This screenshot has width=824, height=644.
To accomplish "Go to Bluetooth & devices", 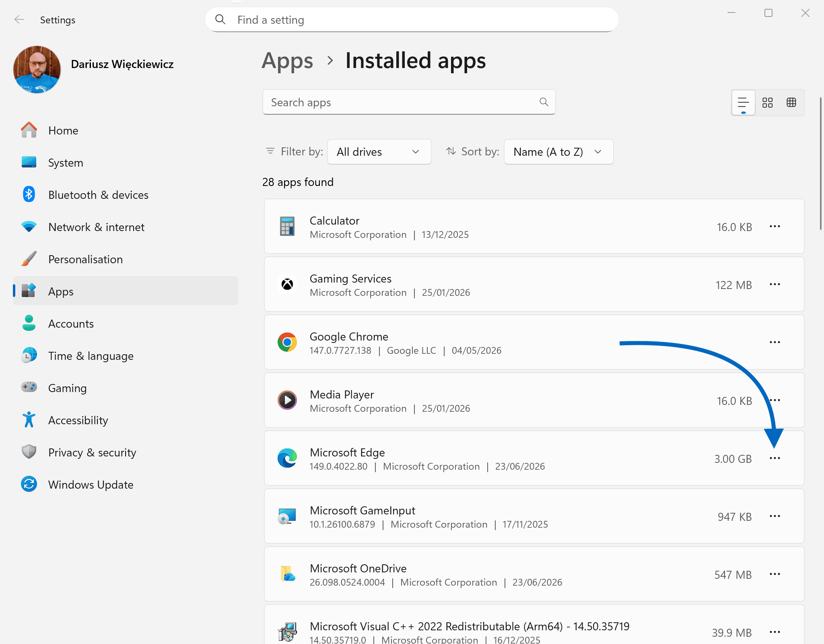I will pyautogui.click(x=126, y=195).
